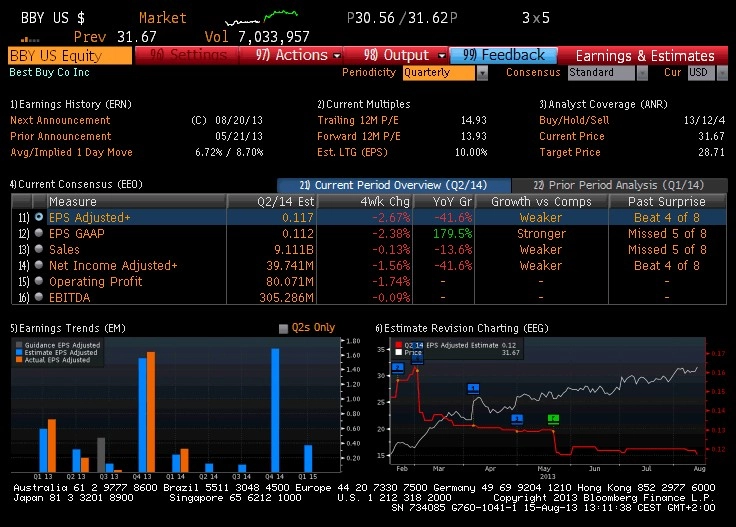The width and height of the screenshot is (736, 527).
Task: Click the small volume bars icon beside Prev
Action: (31, 39)
